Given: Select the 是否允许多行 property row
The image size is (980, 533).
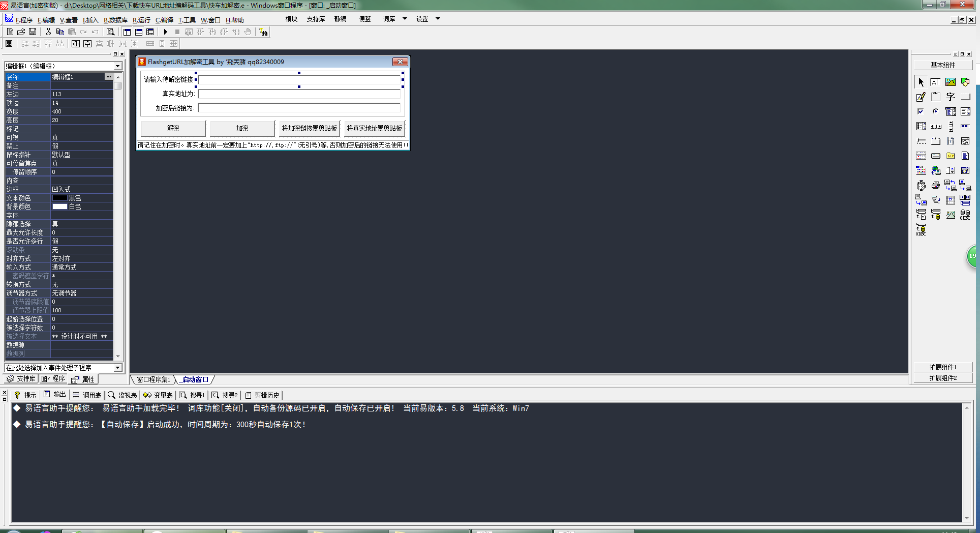Looking at the screenshot, I should tap(59, 241).
